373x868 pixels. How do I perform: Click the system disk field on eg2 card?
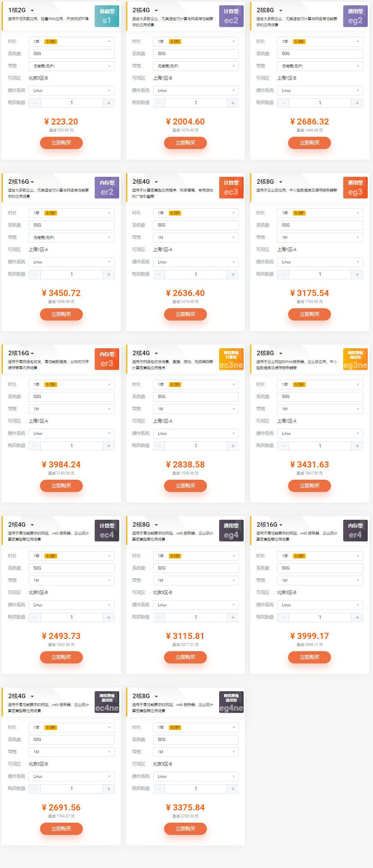point(320,54)
